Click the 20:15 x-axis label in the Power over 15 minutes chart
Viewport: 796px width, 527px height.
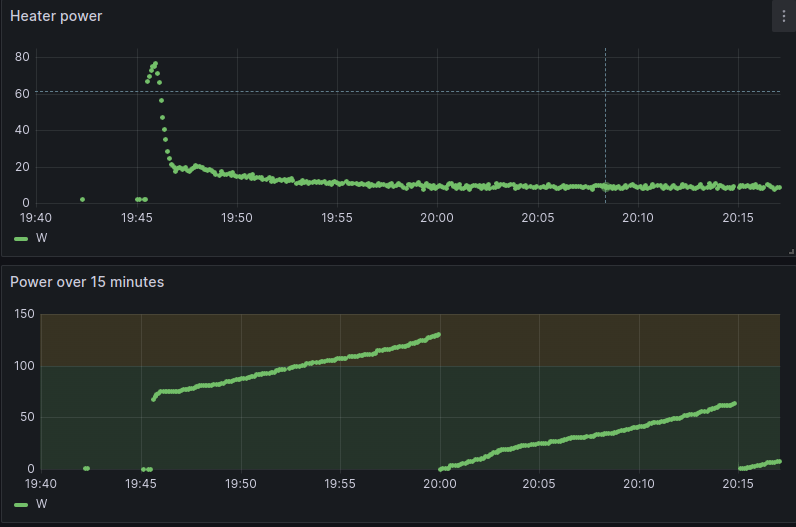coord(738,484)
